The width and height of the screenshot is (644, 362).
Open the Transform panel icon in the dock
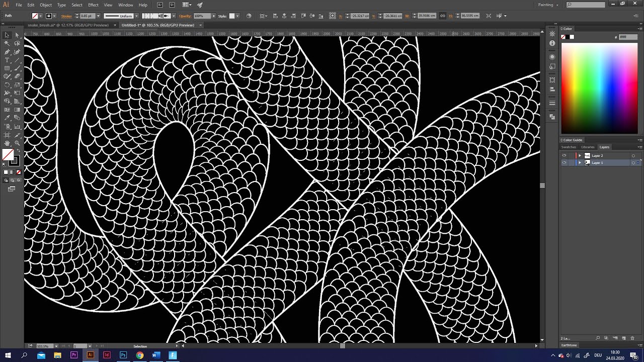[x=552, y=80]
